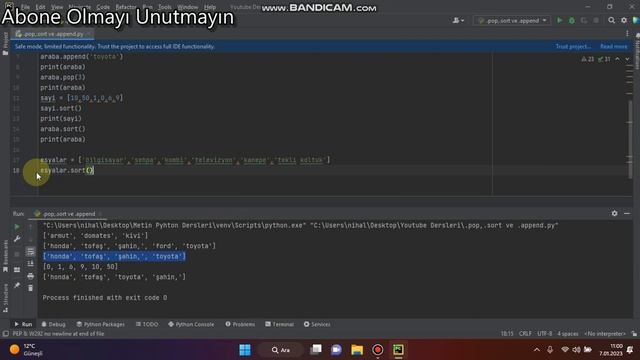Viewport: 640px width, 360px height.
Task: Open the Refactor menu
Action: [126, 7]
